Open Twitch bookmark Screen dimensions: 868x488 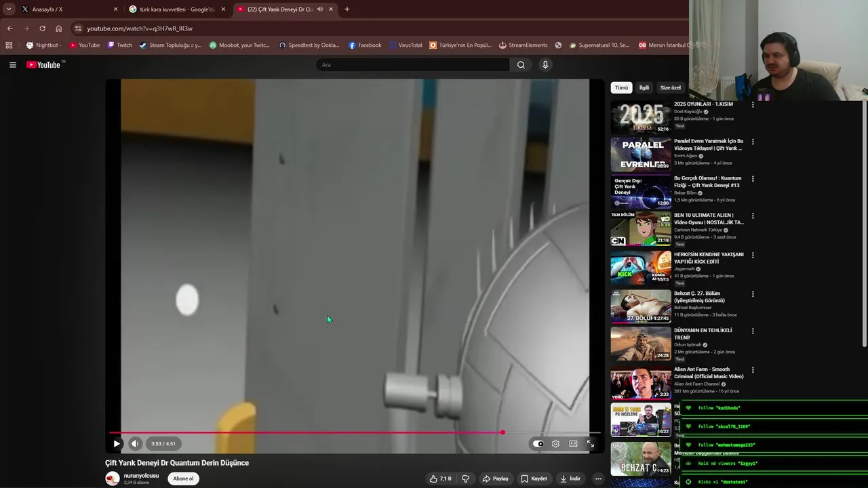pyautogui.click(x=120, y=45)
